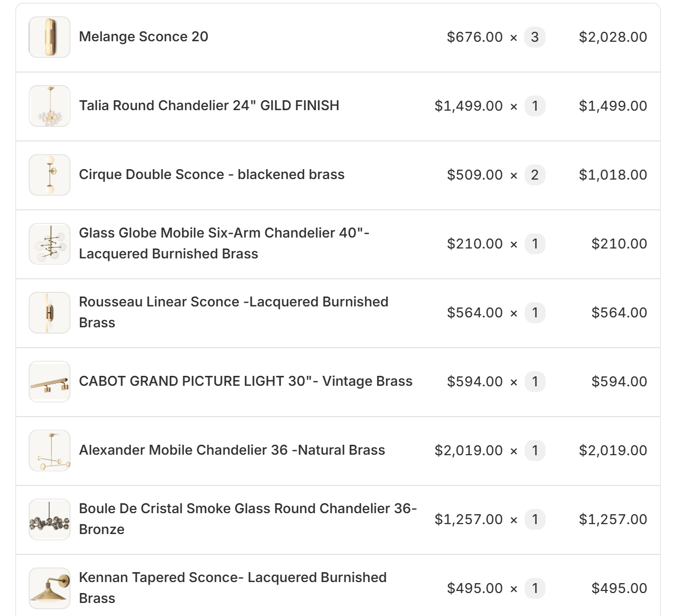Click the $2,028.00 line total
Image resolution: width=674 pixels, height=616 pixels.
613,37
